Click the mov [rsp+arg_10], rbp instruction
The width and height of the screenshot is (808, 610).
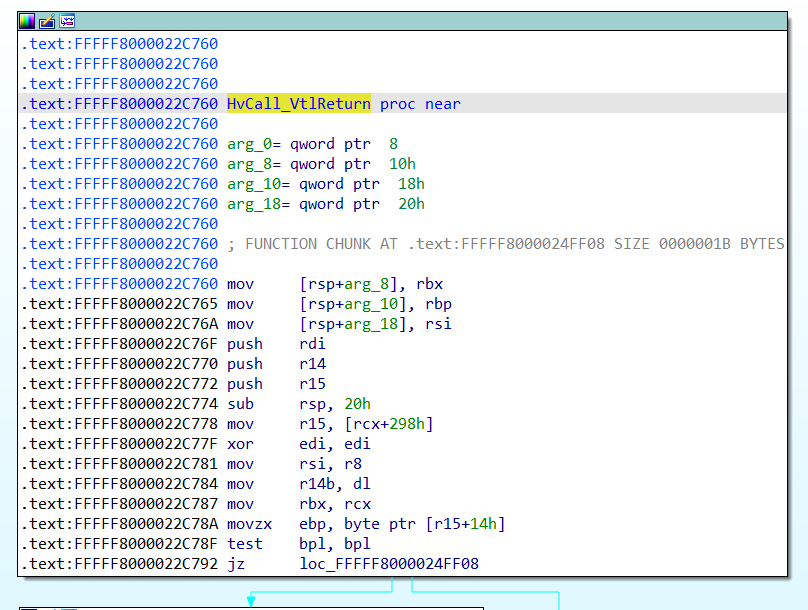pos(339,304)
